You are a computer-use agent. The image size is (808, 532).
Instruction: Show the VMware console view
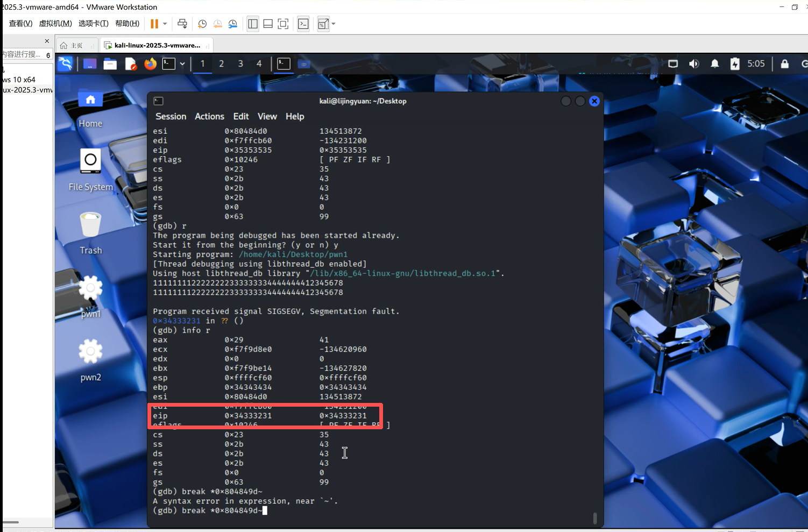303,24
